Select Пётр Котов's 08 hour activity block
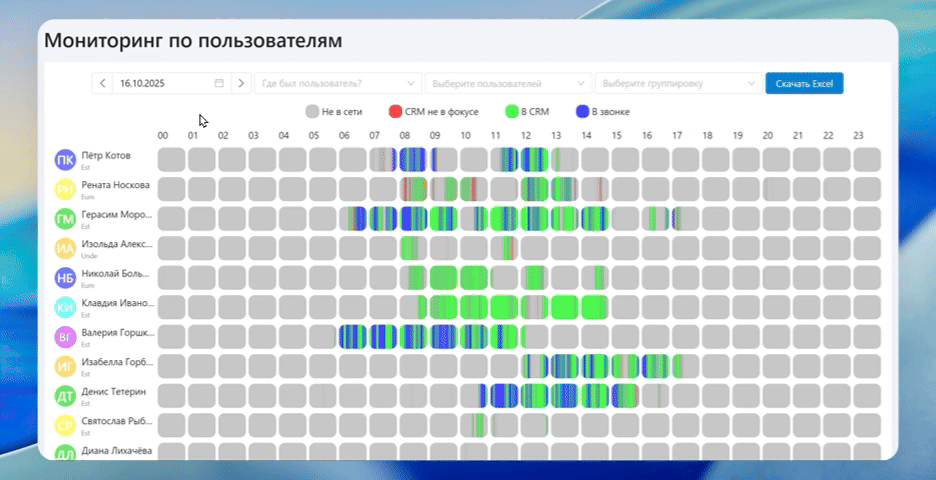 412,160
